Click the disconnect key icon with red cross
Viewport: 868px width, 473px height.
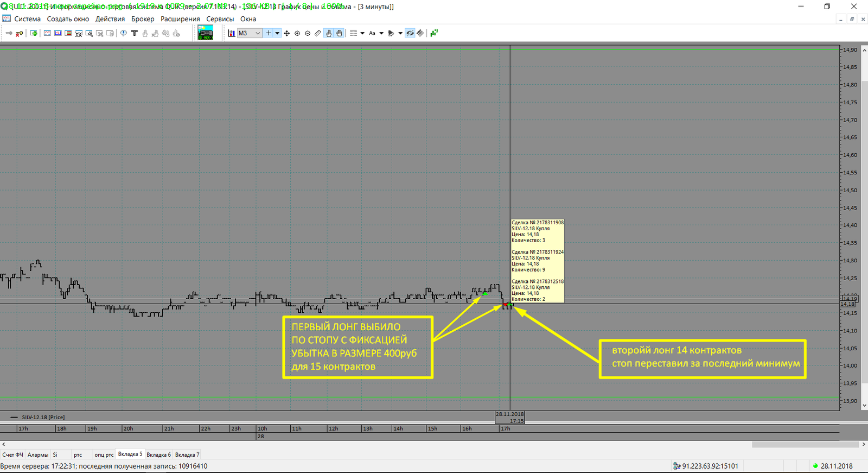[19, 33]
